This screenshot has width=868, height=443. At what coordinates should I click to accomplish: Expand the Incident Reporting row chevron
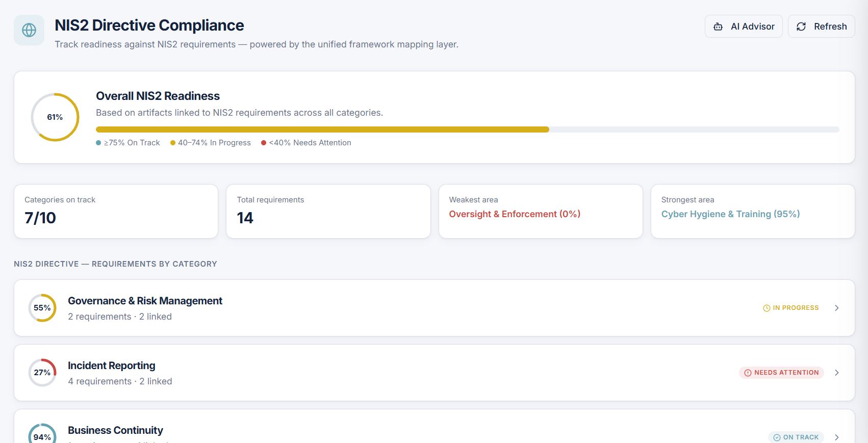tap(837, 373)
